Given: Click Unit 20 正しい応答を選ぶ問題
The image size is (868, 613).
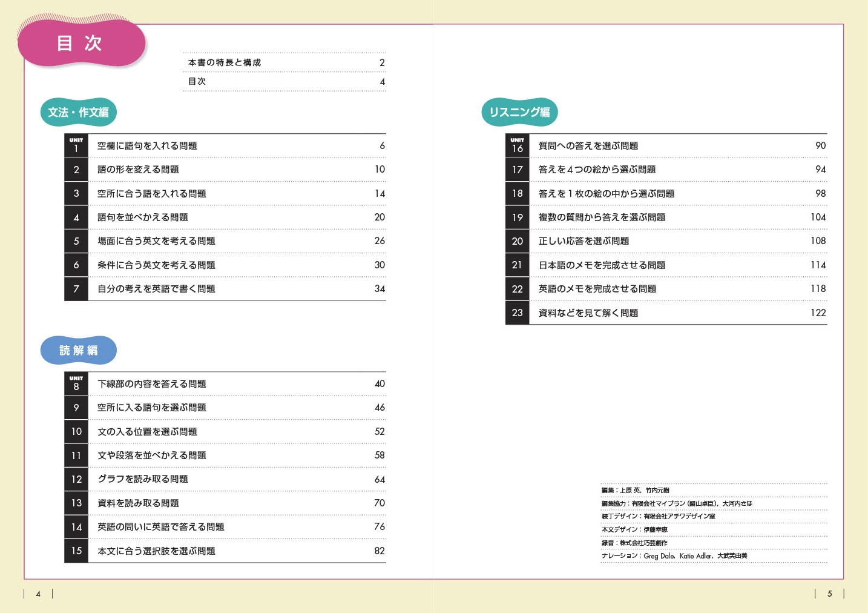Looking at the screenshot, I should 666,241.
